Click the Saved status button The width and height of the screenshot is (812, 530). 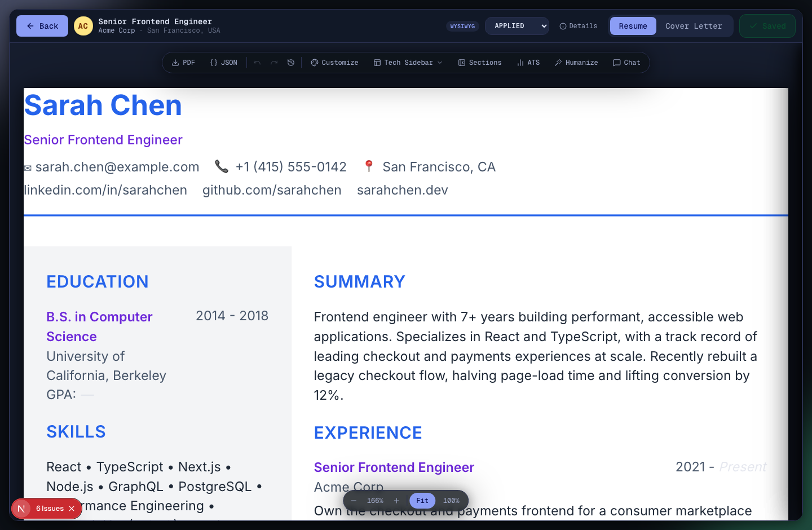point(767,26)
